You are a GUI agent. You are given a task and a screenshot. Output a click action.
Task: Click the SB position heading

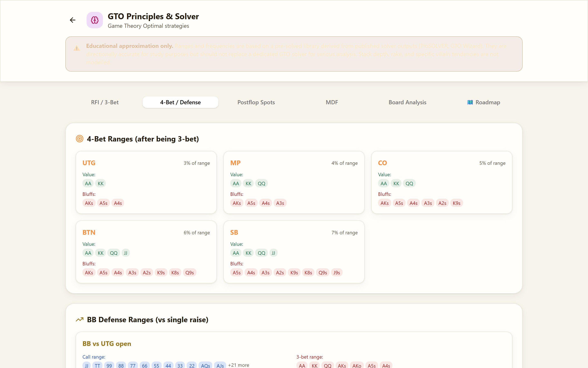[x=234, y=232]
